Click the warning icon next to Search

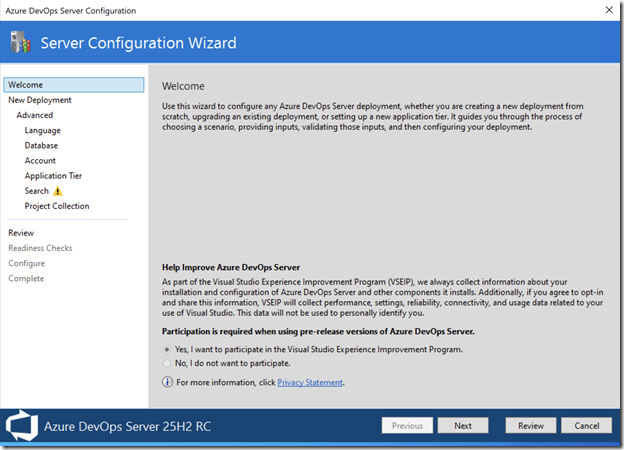click(58, 191)
